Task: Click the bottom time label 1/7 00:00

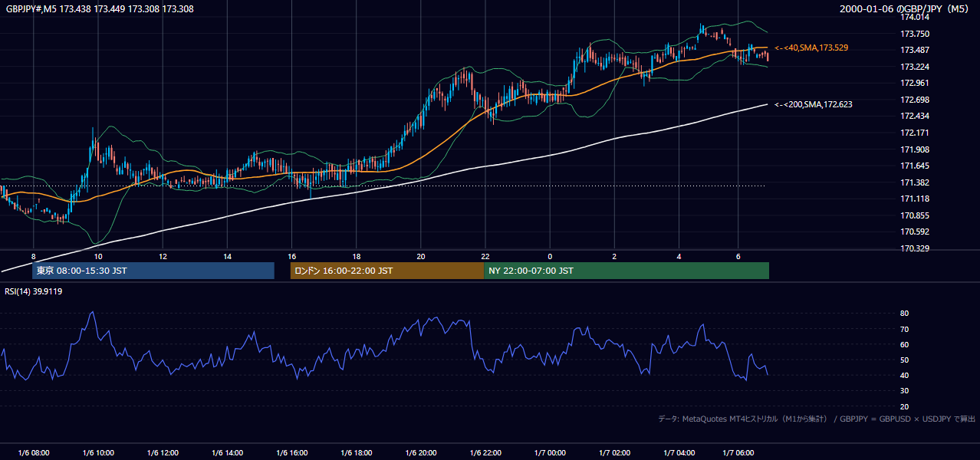Action: coord(550,452)
